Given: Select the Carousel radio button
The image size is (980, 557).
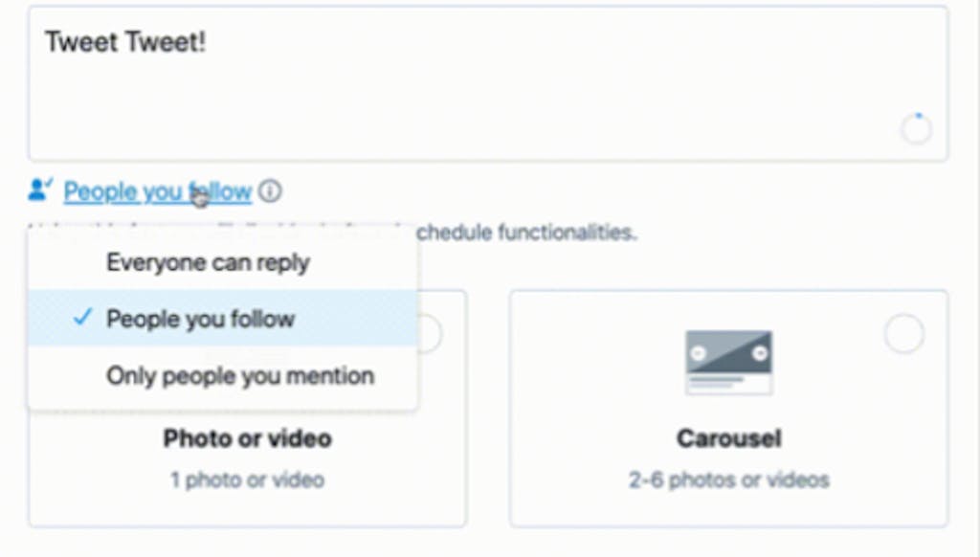Looking at the screenshot, I should (903, 334).
